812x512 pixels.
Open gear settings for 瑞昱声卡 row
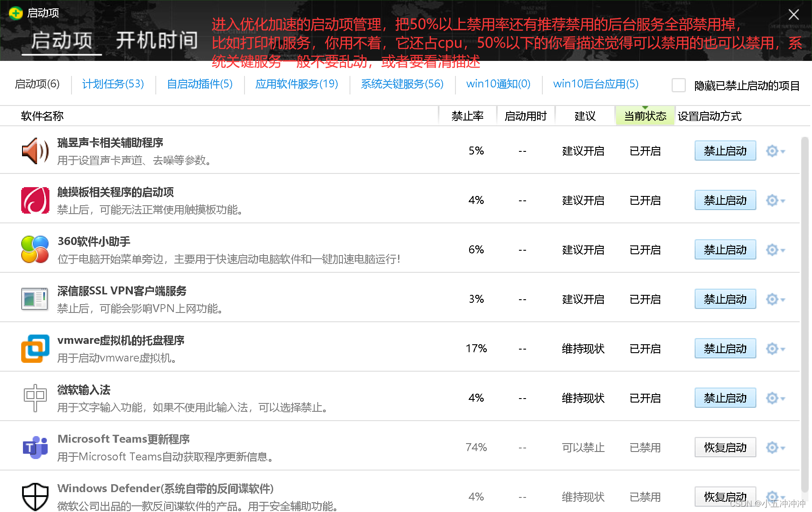coord(775,151)
